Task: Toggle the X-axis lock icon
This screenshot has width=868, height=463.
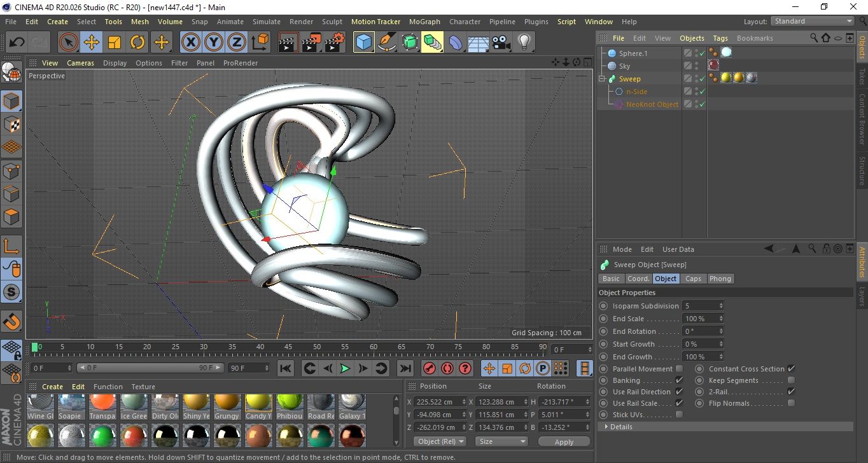Action: (x=190, y=43)
